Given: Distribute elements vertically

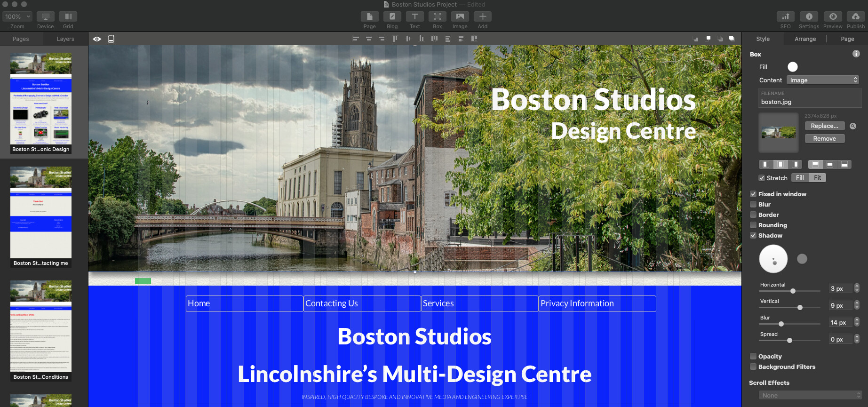Looking at the screenshot, I should pyautogui.click(x=447, y=39).
